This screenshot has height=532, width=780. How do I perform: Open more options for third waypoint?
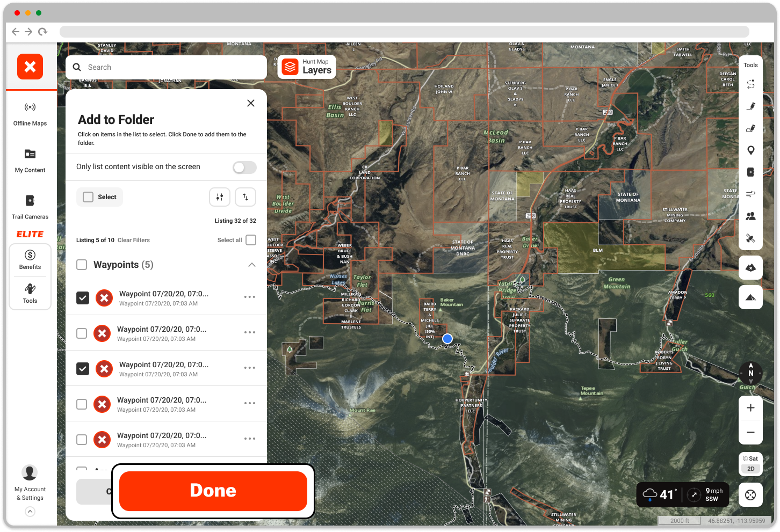point(250,368)
